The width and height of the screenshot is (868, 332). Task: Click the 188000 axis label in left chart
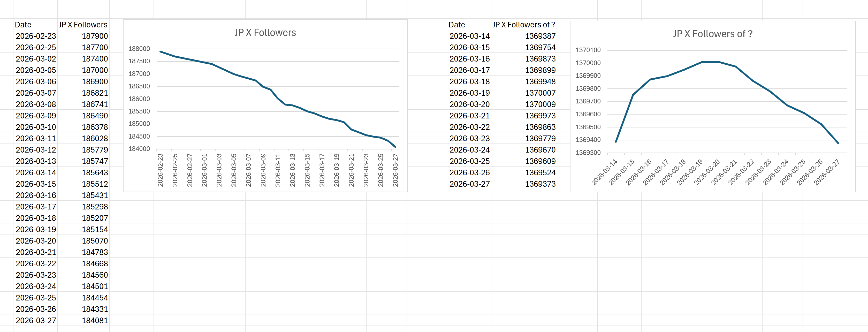coord(139,49)
